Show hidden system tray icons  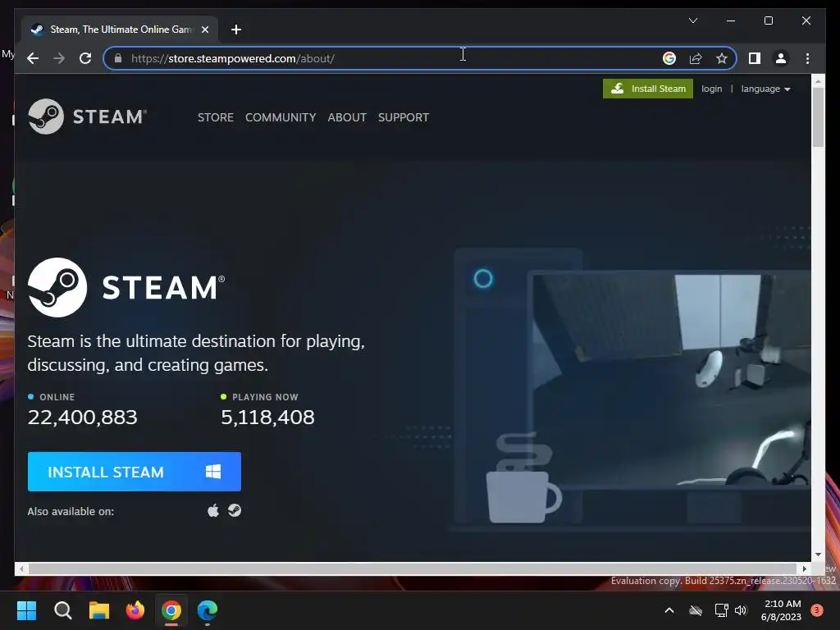[669, 610]
